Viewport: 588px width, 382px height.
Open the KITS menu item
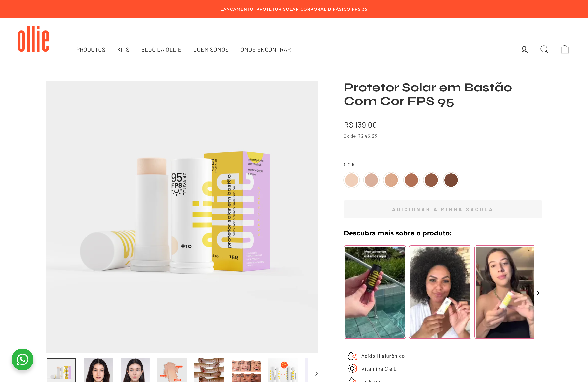pyautogui.click(x=123, y=50)
